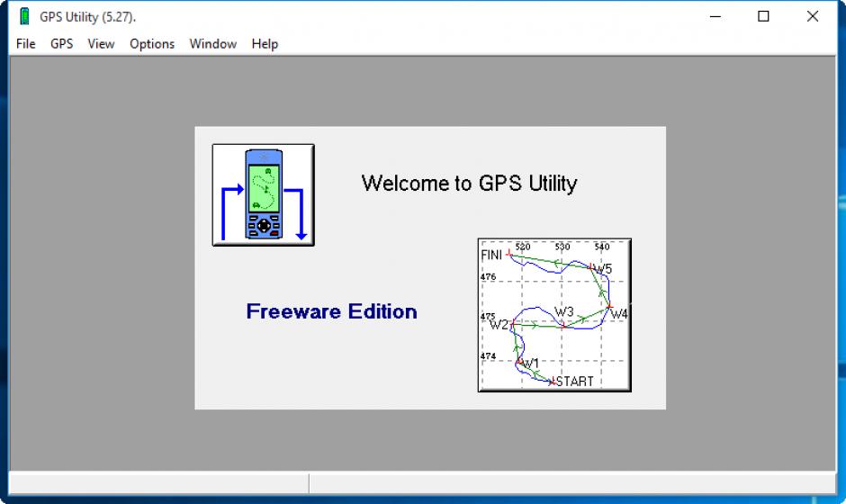This screenshot has width=846, height=504.
Task: Minimize the GPS Utility window
Action: coord(715,17)
